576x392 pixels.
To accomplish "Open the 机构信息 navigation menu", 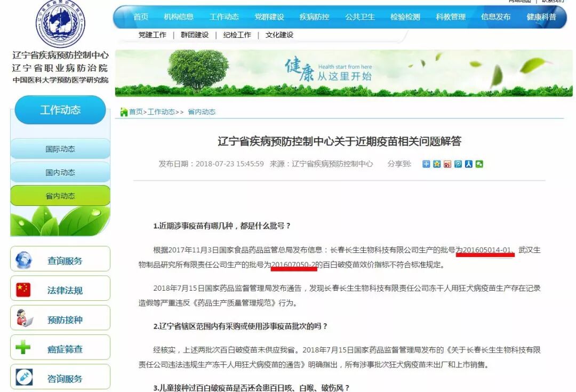I will click(179, 17).
